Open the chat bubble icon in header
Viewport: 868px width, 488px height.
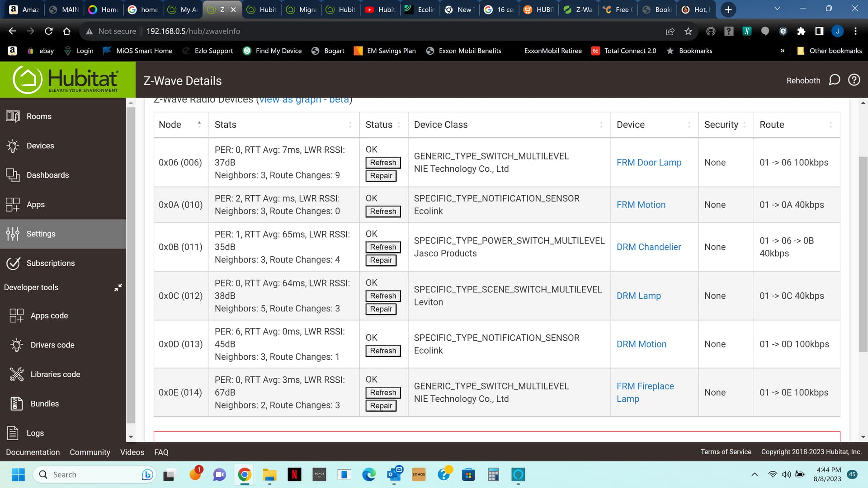(834, 80)
